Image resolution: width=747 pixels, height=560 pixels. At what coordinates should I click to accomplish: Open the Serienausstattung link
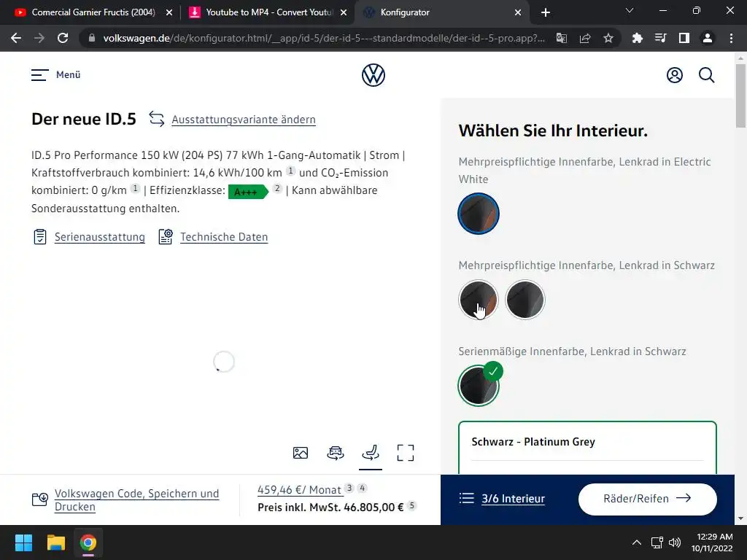tap(99, 237)
